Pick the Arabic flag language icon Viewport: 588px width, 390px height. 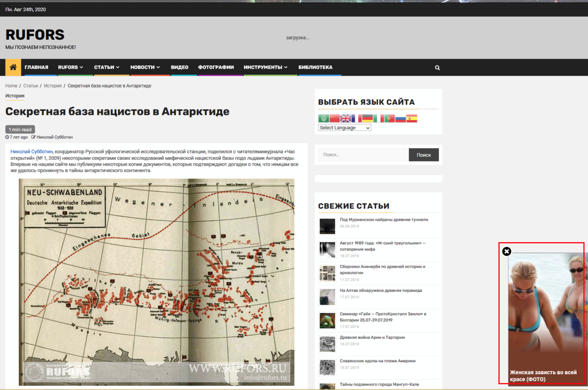(323, 118)
